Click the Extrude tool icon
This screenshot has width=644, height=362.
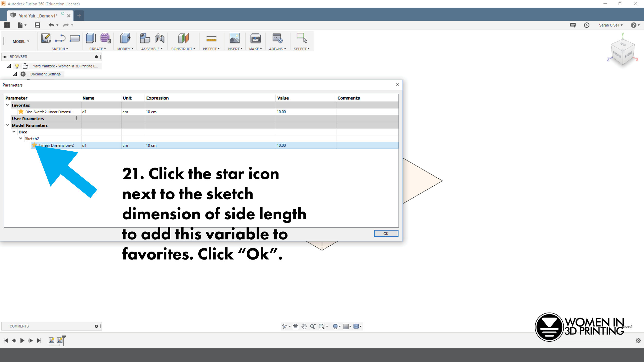tap(91, 38)
